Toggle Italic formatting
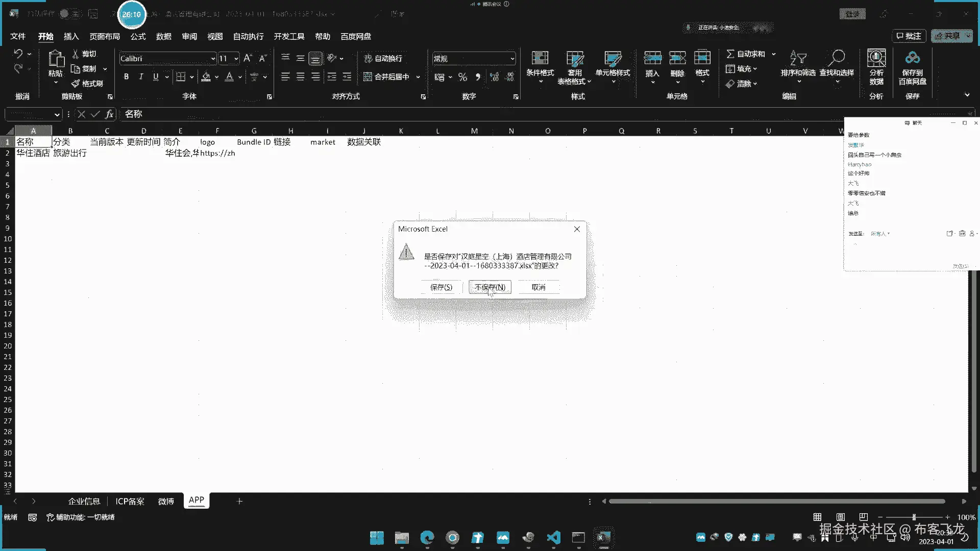980x551 pixels. click(141, 77)
